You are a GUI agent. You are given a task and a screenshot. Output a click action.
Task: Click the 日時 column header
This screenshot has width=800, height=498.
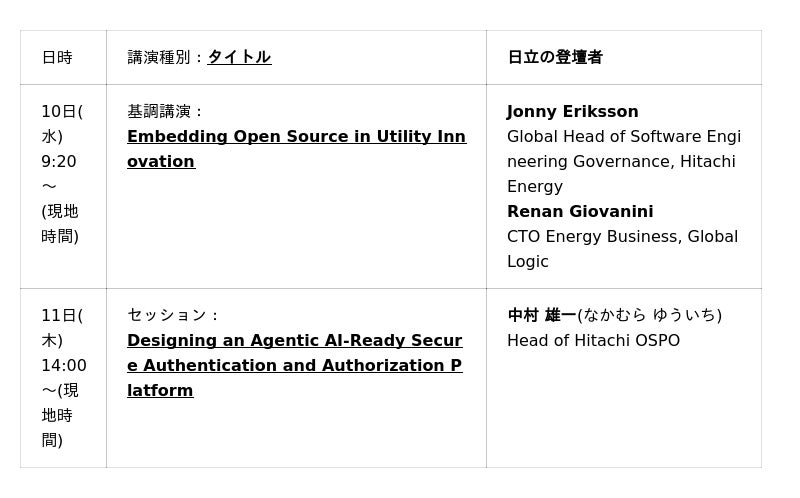[57, 57]
